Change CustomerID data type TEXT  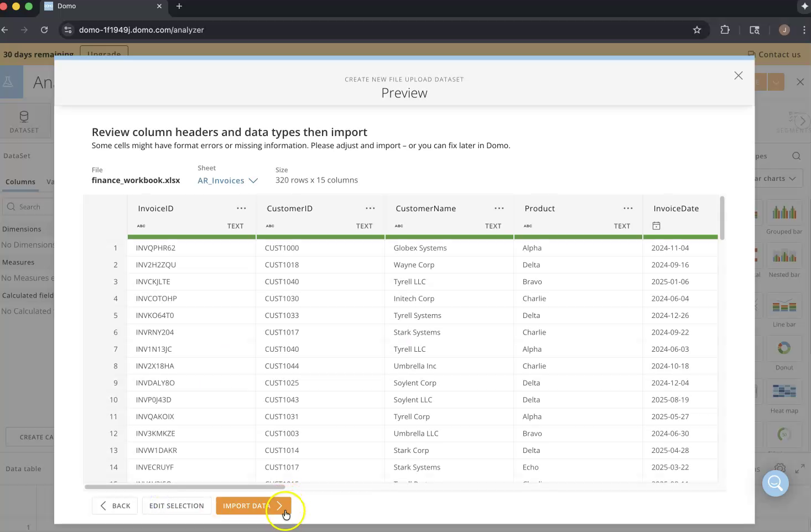point(364,226)
